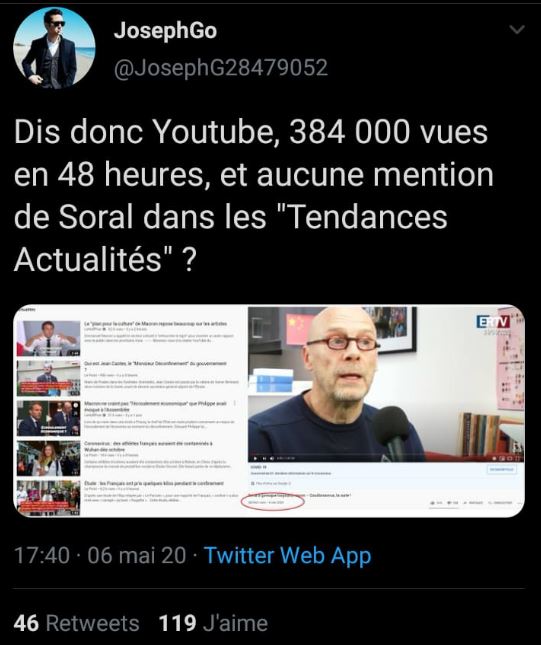Click the 17:40 · 06 mai 20 timestamp
This screenshot has width=541, height=645.
click(100, 555)
